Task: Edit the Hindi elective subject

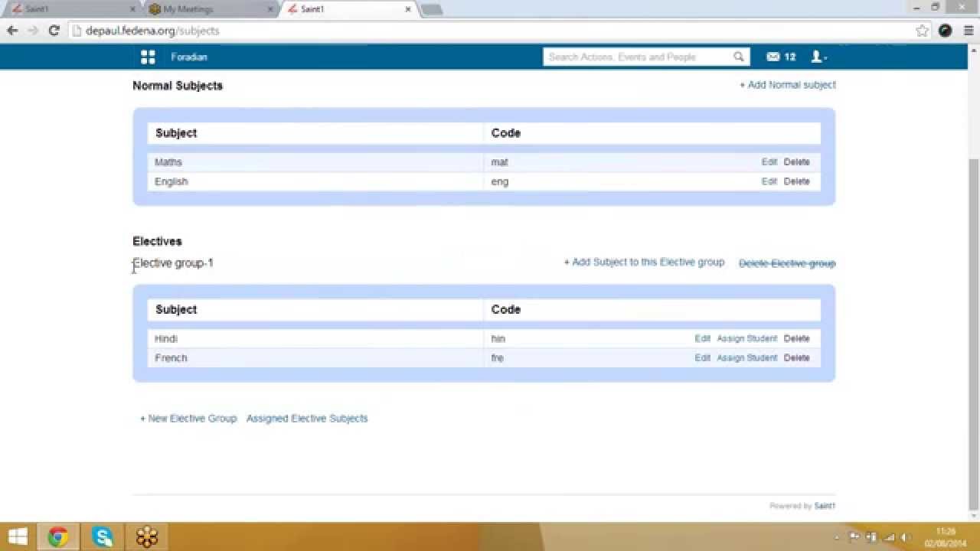Action: [x=703, y=338]
